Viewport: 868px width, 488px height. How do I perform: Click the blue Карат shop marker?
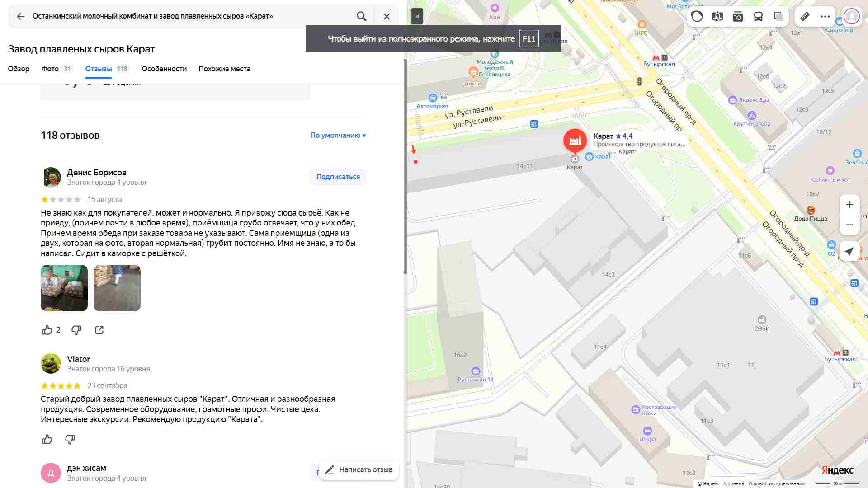coord(589,156)
